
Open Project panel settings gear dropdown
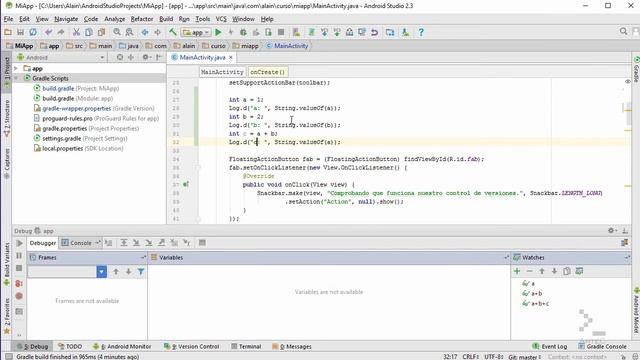pyautogui.click(x=146, y=58)
